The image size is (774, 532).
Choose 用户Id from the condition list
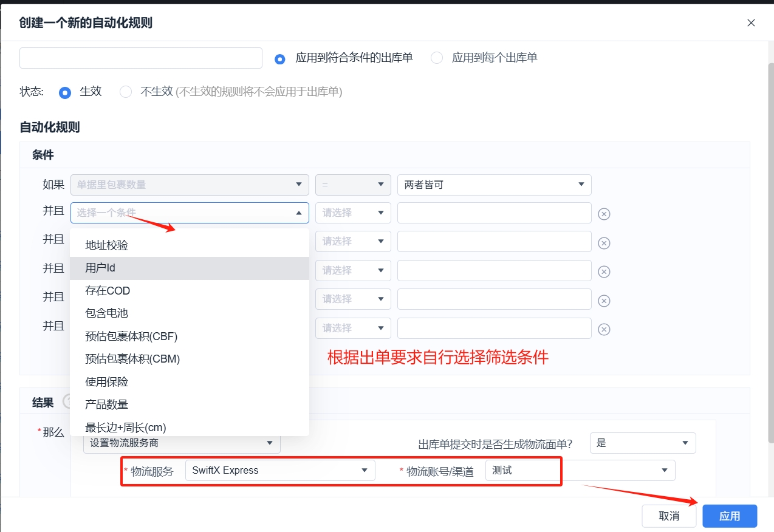100,268
